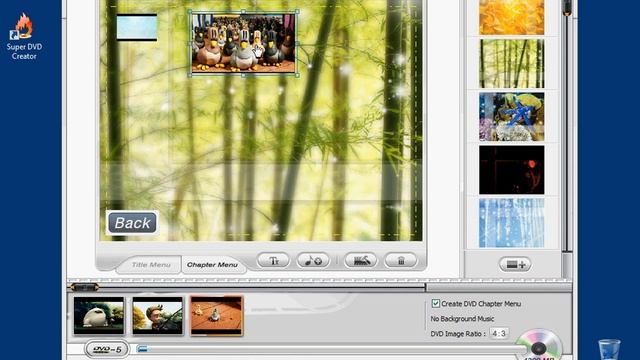This screenshot has height=360, width=640.
Task: Click the add text (Tt) tool button
Action: (x=273, y=260)
